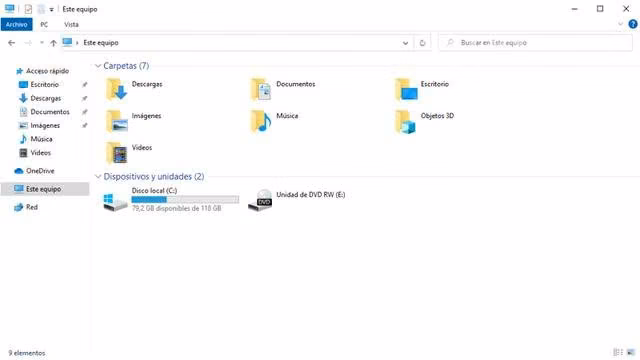Collapse the Dispositivos y unidades group

(98, 176)
